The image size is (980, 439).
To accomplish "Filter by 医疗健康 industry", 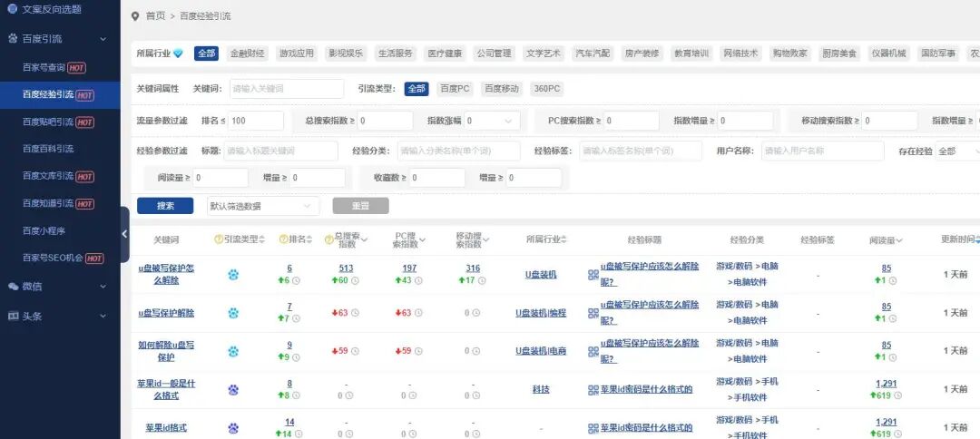I will (x=445, y=54).
